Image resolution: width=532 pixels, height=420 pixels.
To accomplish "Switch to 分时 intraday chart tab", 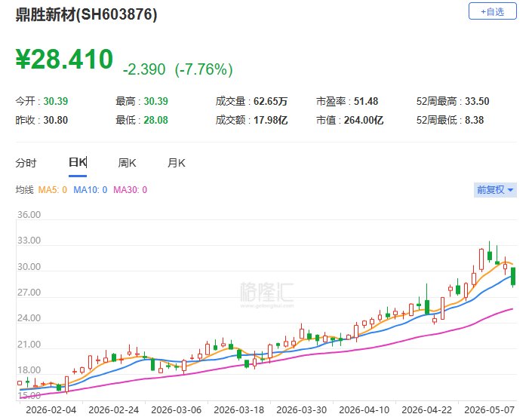I will 26,163.
